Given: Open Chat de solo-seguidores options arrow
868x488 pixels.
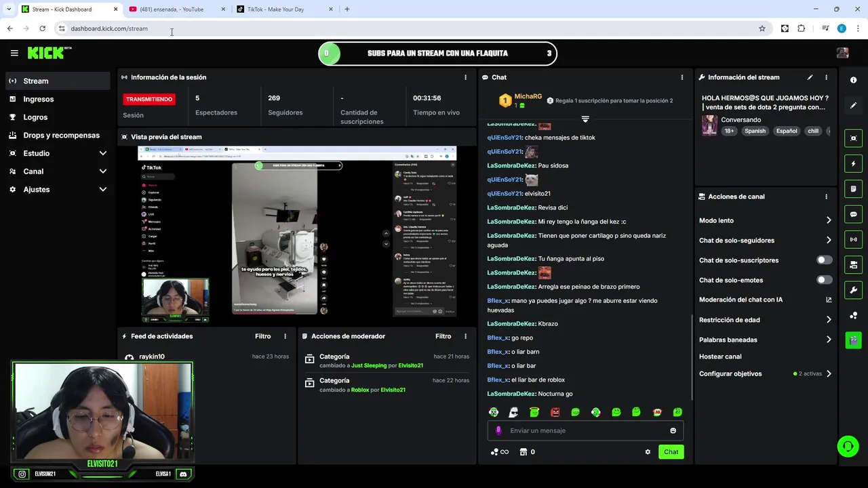Looking at the screenshot, I should coord(829,240).
